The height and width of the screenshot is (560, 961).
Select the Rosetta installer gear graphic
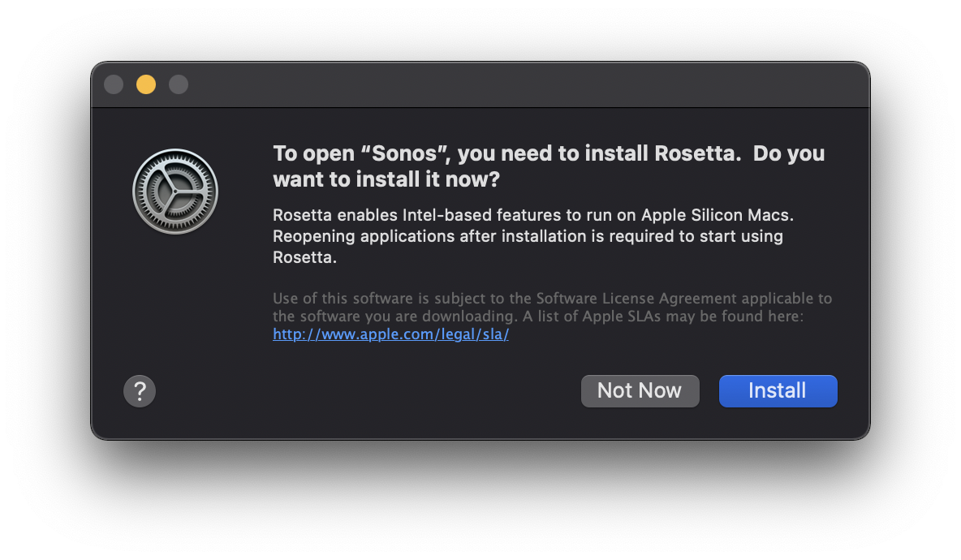(175, 191)
